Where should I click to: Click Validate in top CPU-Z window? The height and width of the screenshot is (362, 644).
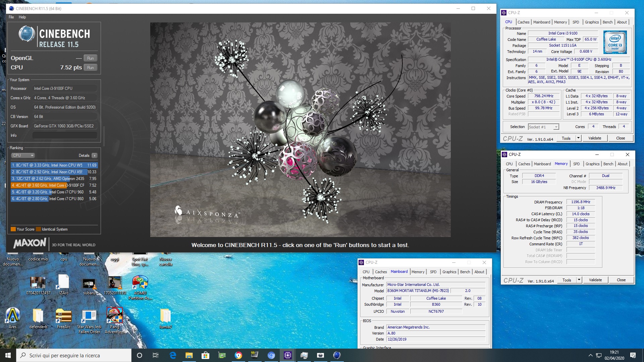pos(595,138)
